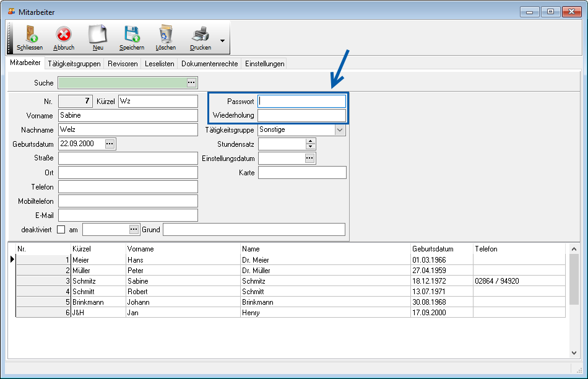Image resolution: width=588 pixels, height=379 pixels.
Task: Open the Geburtsdatum date picker button
Action: pyautogui.click(x=110, y=144)
